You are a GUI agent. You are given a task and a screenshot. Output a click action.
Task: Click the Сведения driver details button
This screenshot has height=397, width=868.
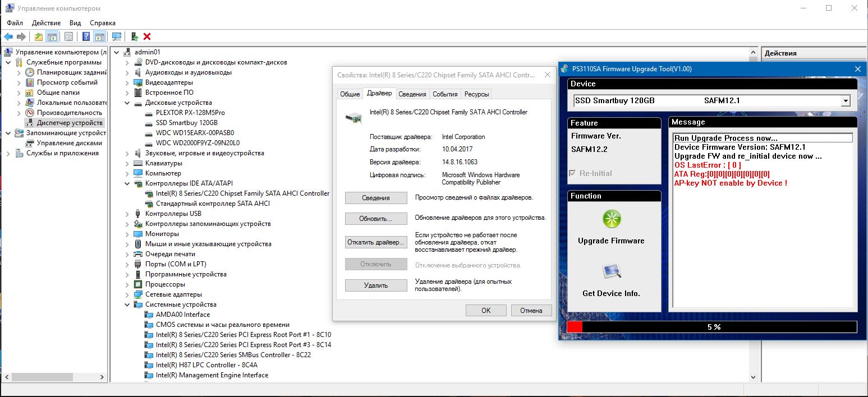376,198
